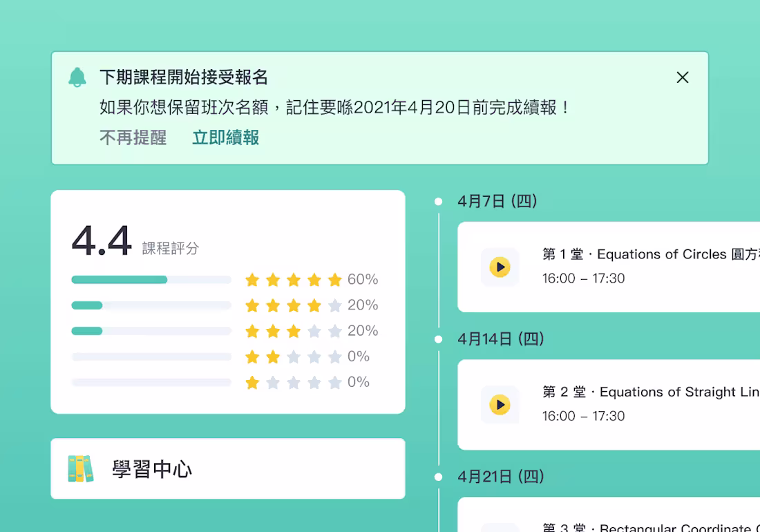Click the grey star in the 20% rating row
The image size is (760, 532).
[x=335, y=305]
